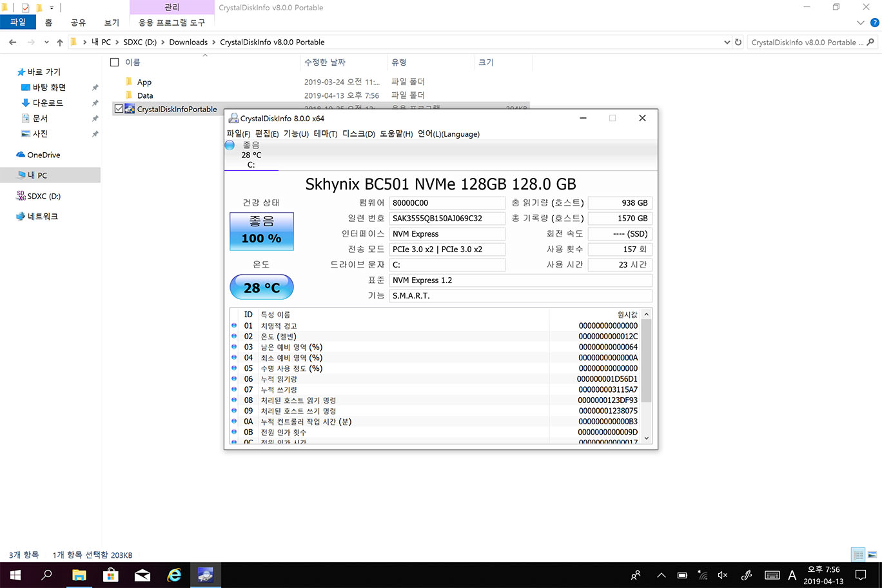
Task: Expand the address bar history dropdown
Action: click(x=727, y=42)
